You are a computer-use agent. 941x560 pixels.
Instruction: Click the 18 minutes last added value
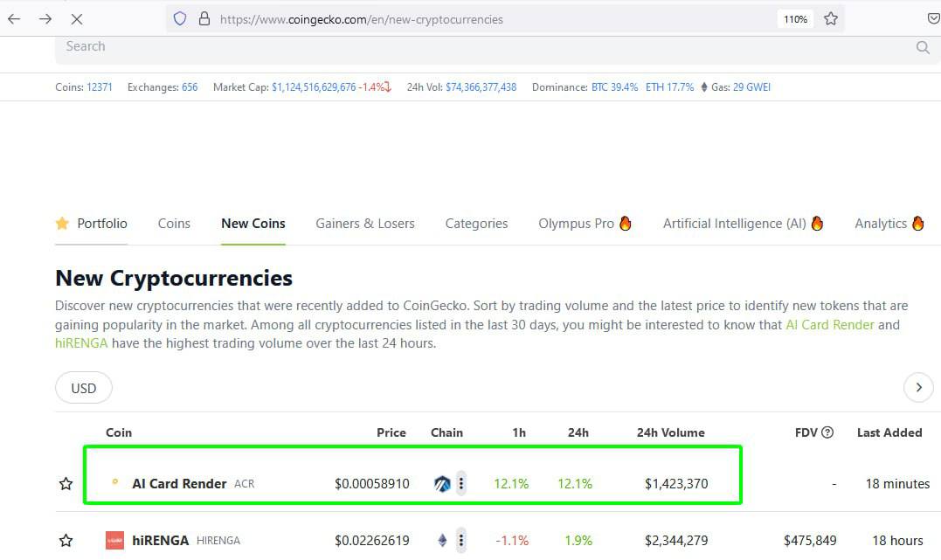(x=898, y=484)
